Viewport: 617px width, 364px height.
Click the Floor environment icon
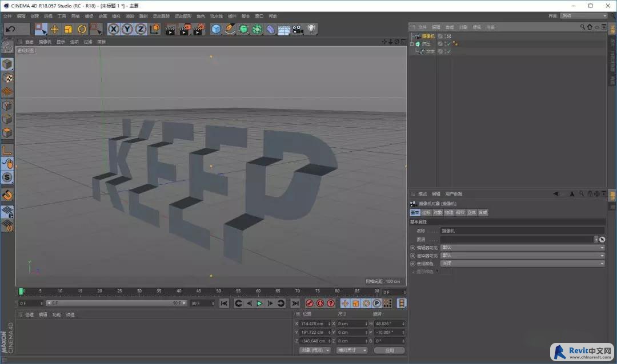point(284,30)
